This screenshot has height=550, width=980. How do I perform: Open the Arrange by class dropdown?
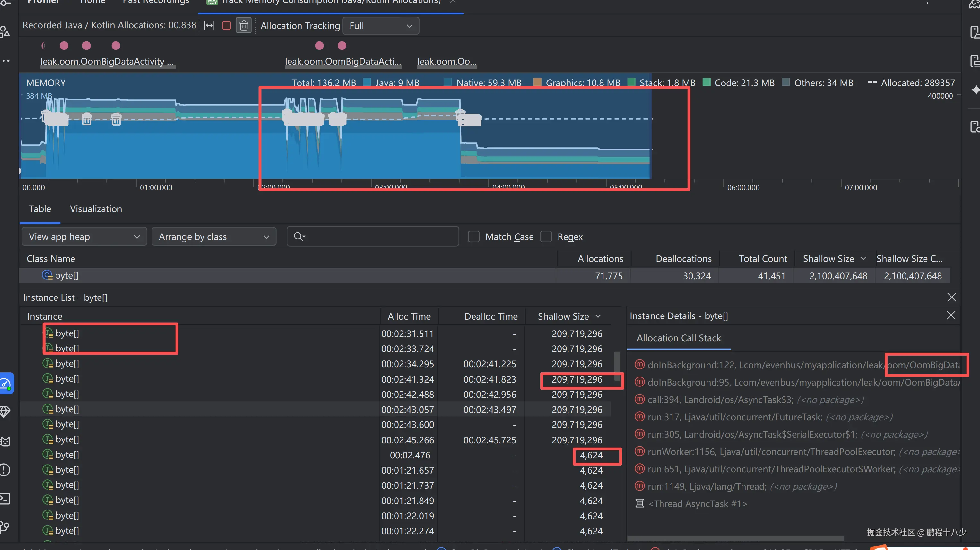(214, 236)
